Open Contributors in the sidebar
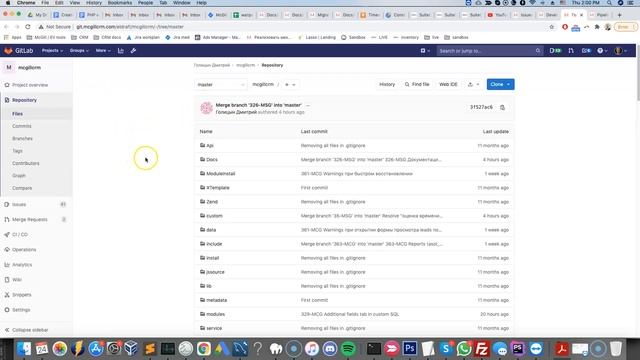640x360 pixels. (x=26, y=163)
